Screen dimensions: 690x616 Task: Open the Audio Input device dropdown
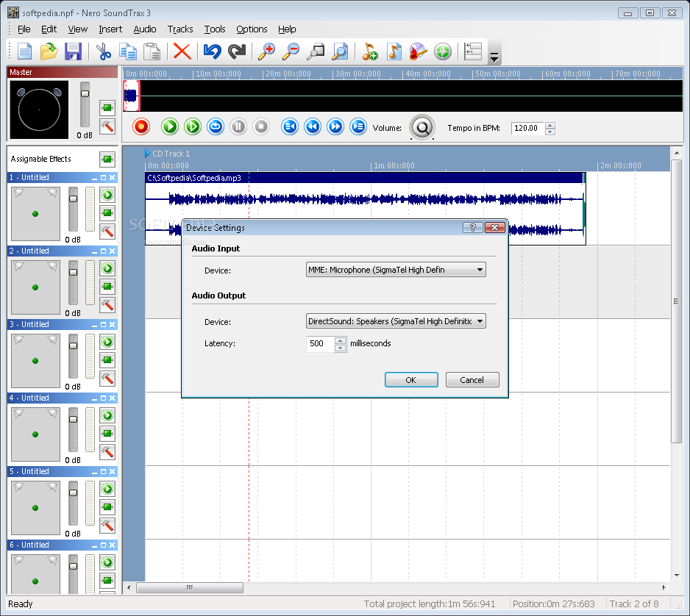(x=396, y=270)
